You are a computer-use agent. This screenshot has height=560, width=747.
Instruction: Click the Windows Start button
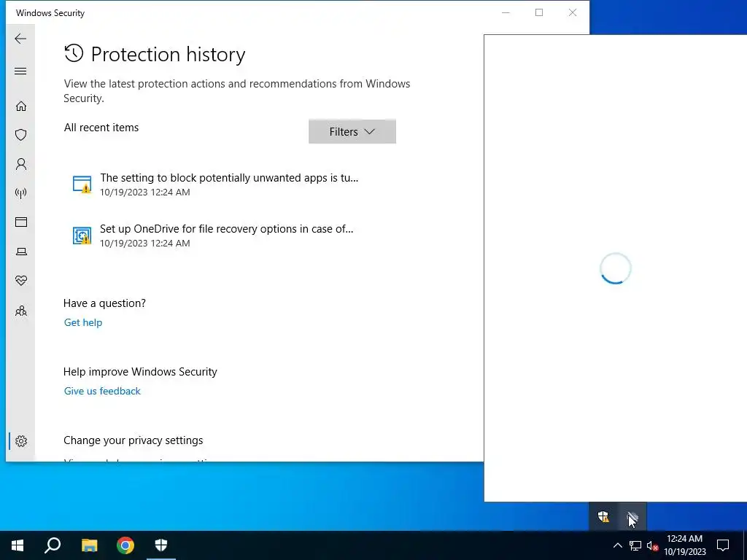pos(18,545)
